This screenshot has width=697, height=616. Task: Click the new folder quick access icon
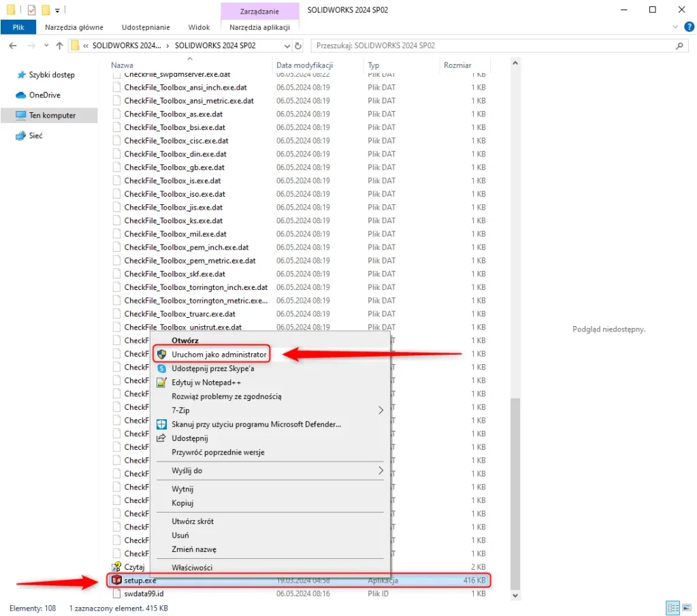coord(46,10)
